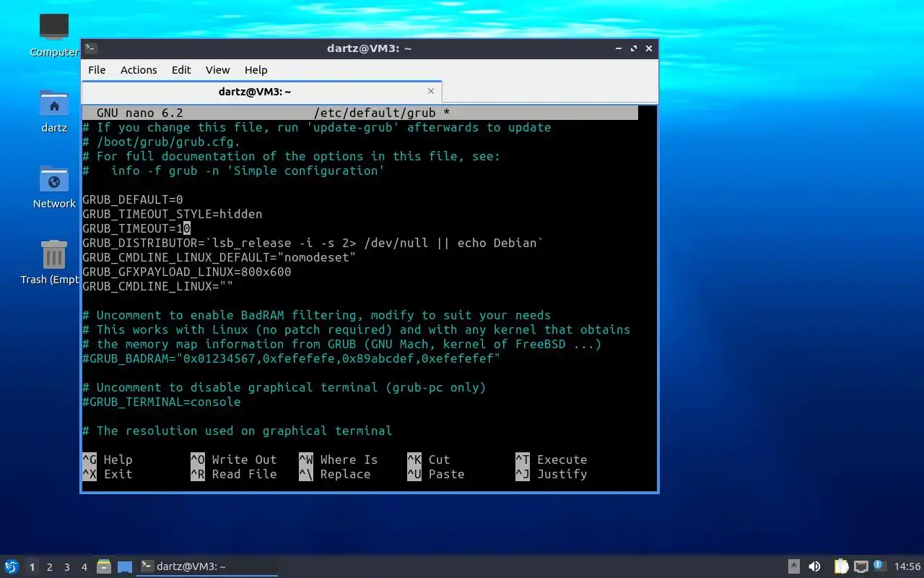Click the terminal icon in the title bar
Screen dimensions: 924x578
tap(91, 48)
